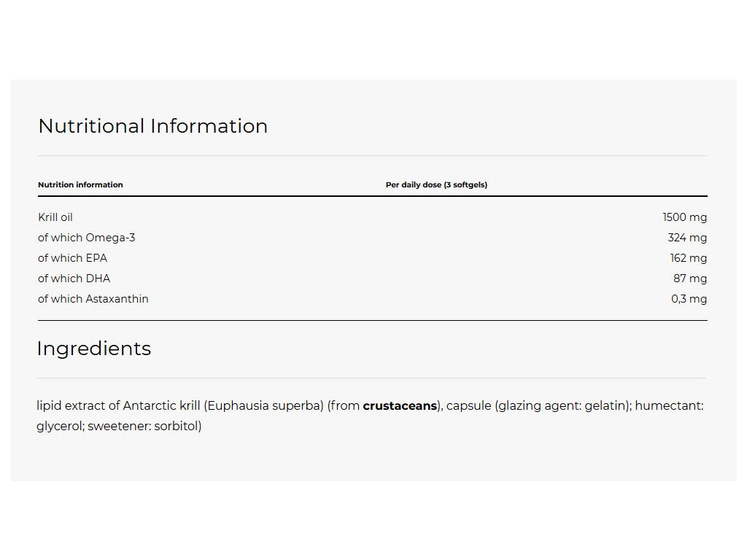Click the Nutrition information column header
Screen dimensions: 747x560
point(80,184)
